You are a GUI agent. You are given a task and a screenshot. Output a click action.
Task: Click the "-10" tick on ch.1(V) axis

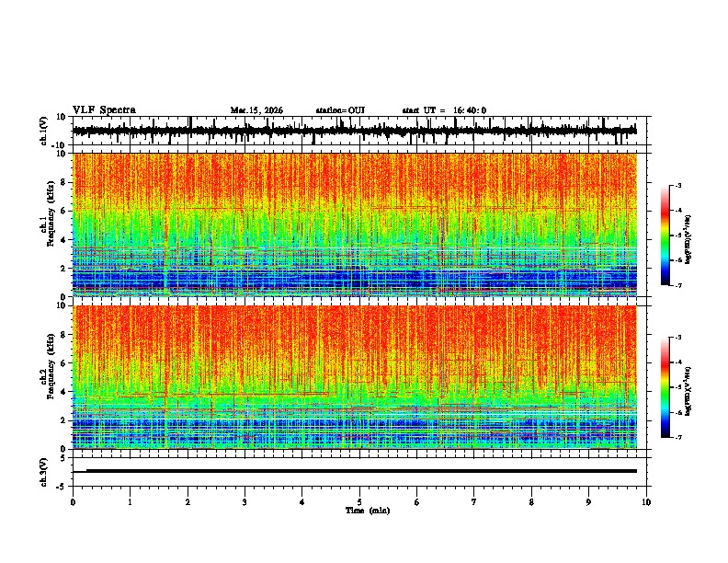(60, 145)
